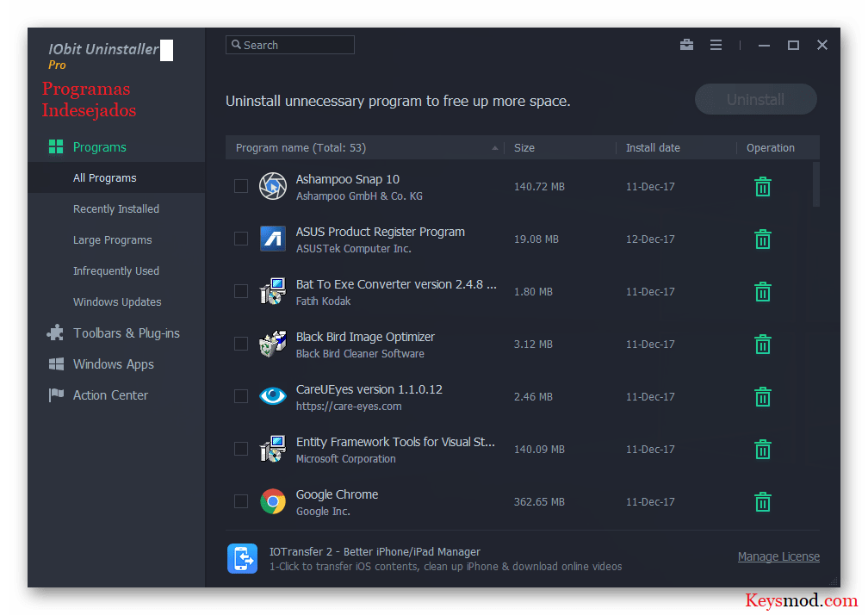
Task: Click the program list scrollbar thumb
Action: pyautogui.click(x=816, y=184)
